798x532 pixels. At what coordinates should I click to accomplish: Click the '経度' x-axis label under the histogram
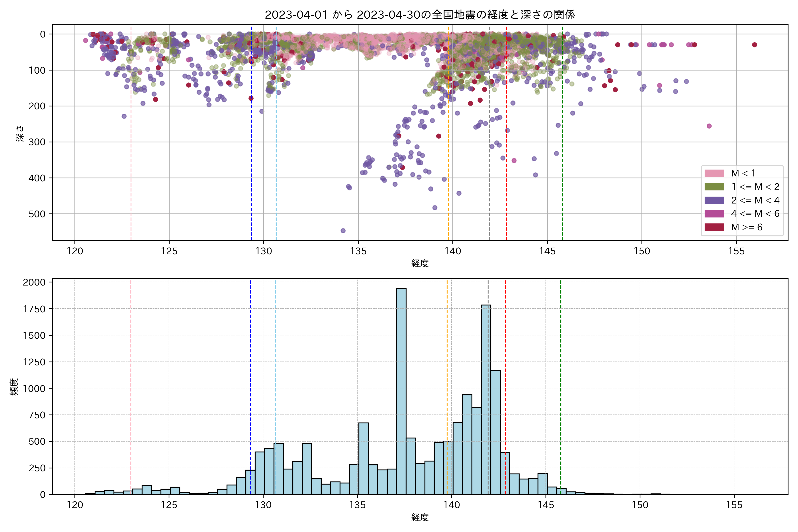[420, 517]
